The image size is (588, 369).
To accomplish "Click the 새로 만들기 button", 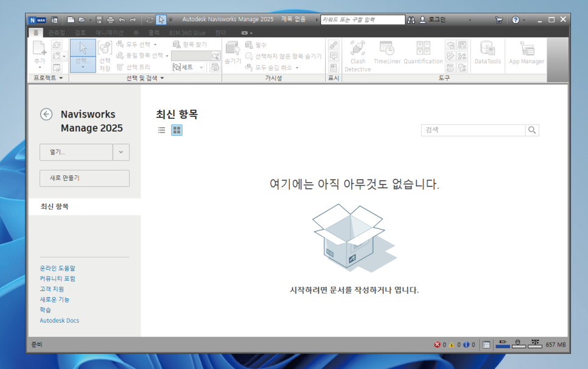I will pos(85,178).
